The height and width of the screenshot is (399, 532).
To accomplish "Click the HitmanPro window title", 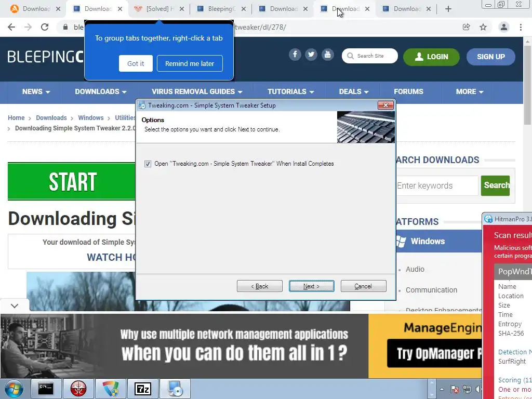I will point(513,219).
